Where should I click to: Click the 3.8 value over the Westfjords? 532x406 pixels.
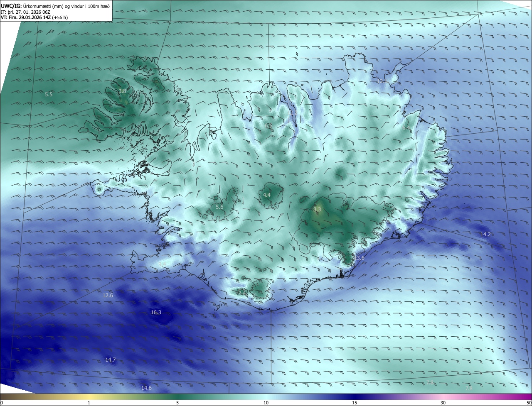122,91
